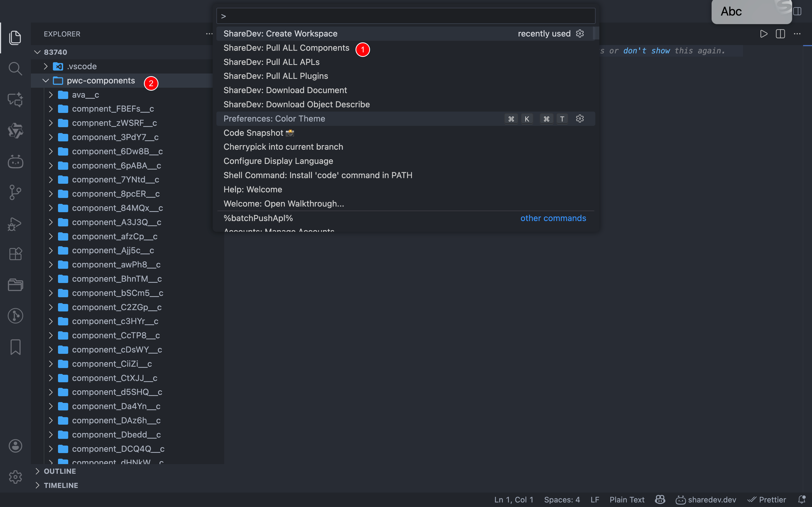Run ShareDev: Pull ALL Components command
Viewport: 812px width, 507px height.
click(286, 48)
